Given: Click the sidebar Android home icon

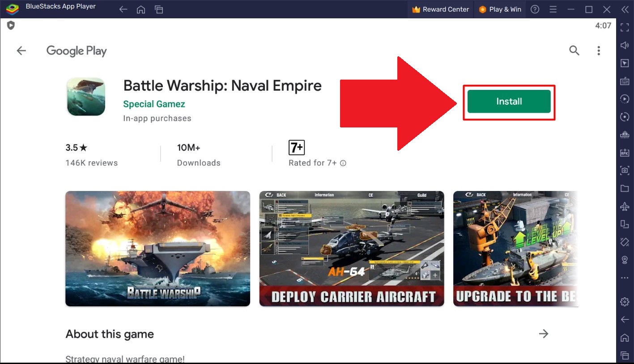Looking at the screenshot, I should point(625,338).
